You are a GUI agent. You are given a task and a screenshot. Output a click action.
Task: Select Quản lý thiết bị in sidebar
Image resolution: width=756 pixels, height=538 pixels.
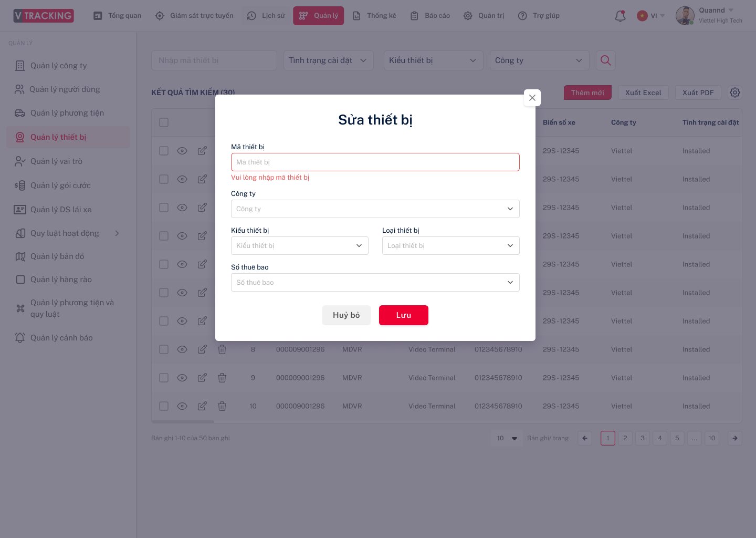[x=68, y=137]
